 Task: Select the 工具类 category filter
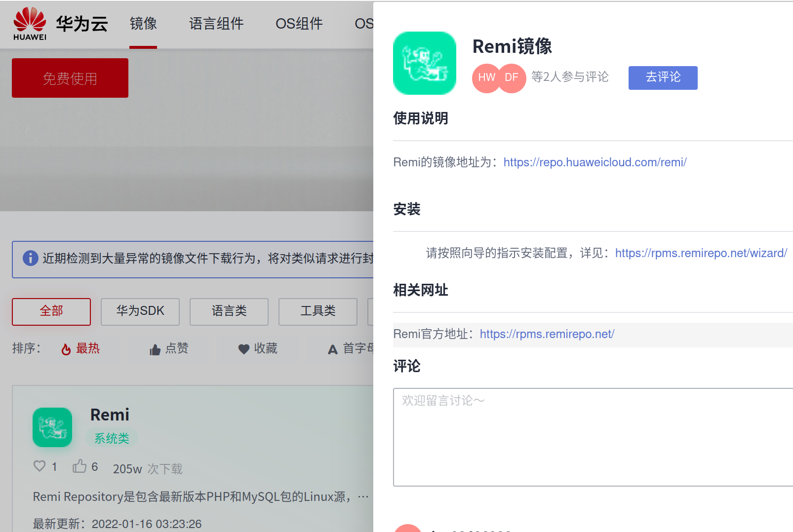318,311
